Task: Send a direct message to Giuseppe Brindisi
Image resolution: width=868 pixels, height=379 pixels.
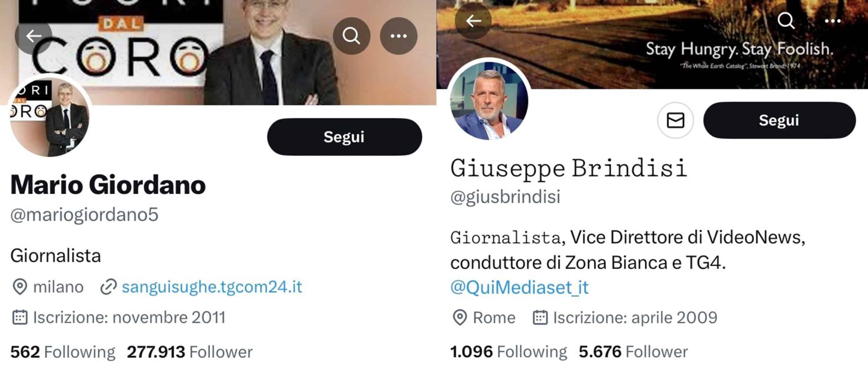Action: pos(675,120)
